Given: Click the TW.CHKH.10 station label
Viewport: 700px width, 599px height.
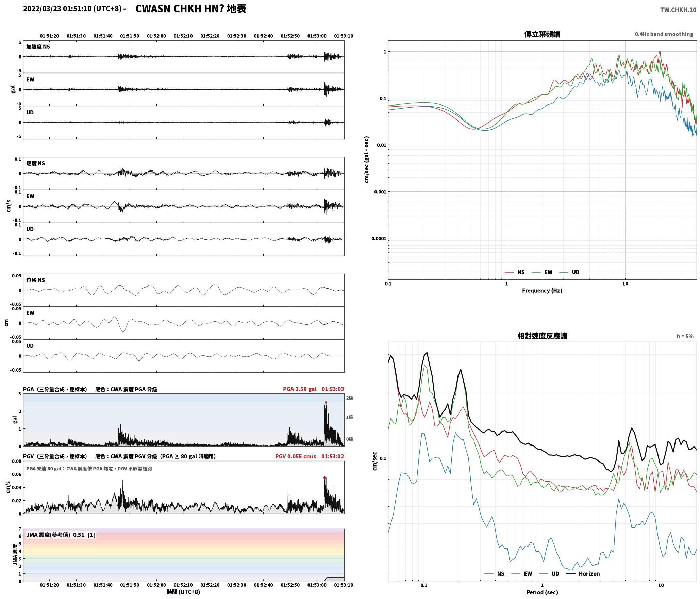Looking at the screenshot, I should (x=678, y=10).
